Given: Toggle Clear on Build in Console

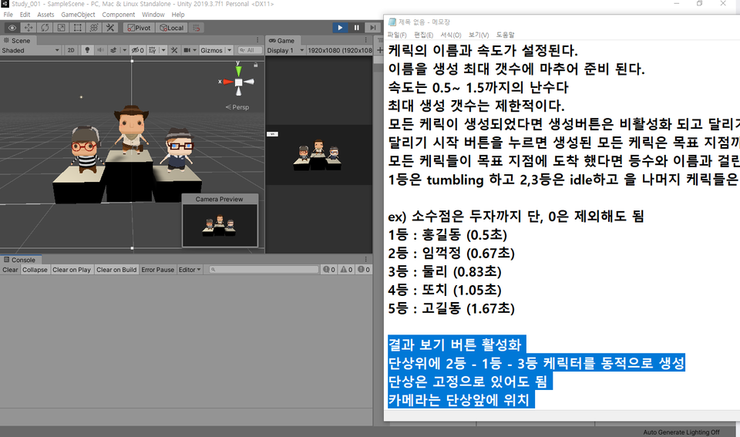Looking at the screenshot, I should [117, 269].
